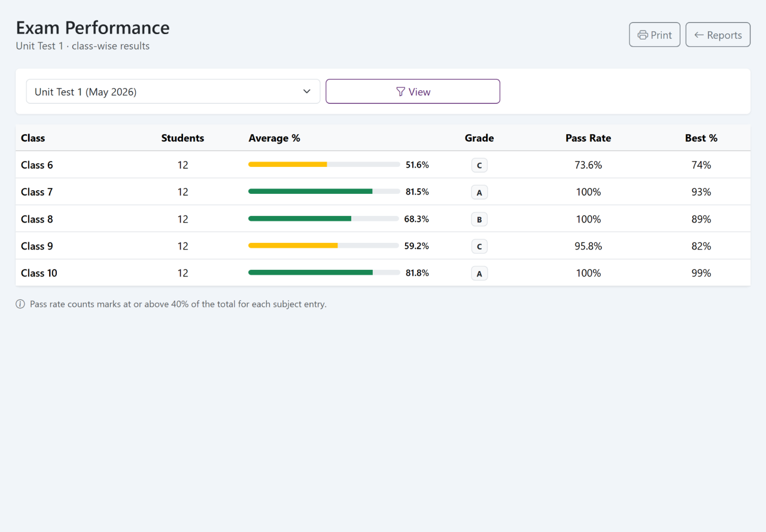Click the Best % column header
This screenshot has height=532, width=766.
click(701, 138)
